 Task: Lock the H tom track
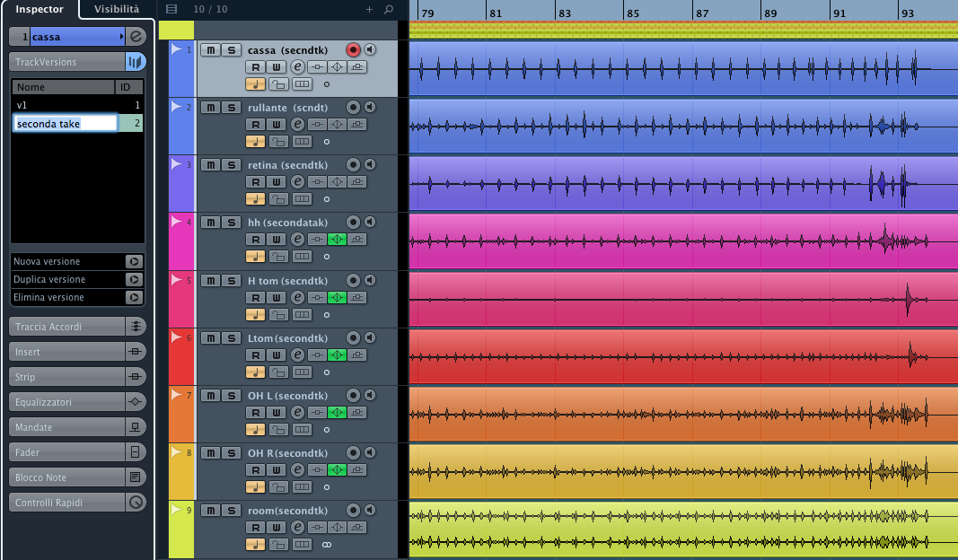pos(278,314)
